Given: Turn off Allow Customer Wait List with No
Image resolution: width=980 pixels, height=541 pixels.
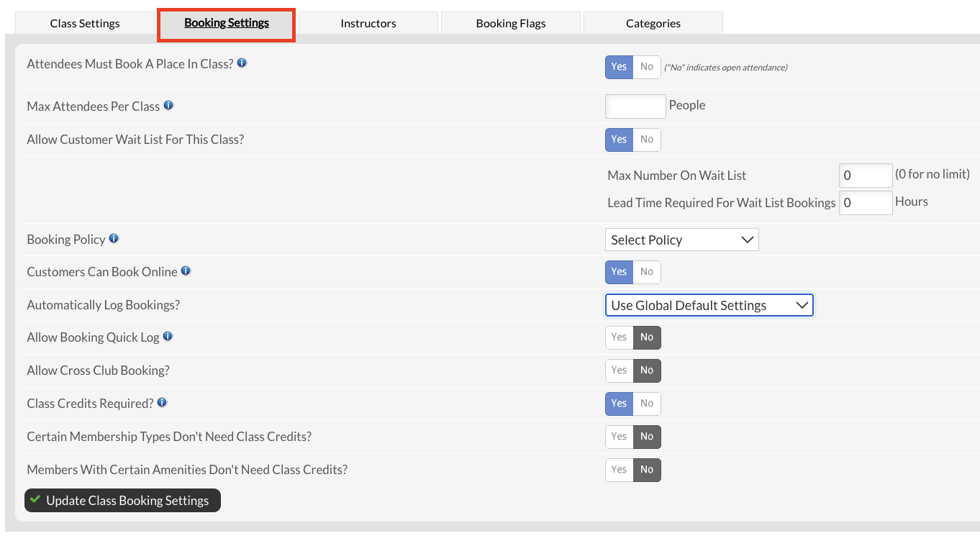Looking at the screenshot, I should point(647,140).
